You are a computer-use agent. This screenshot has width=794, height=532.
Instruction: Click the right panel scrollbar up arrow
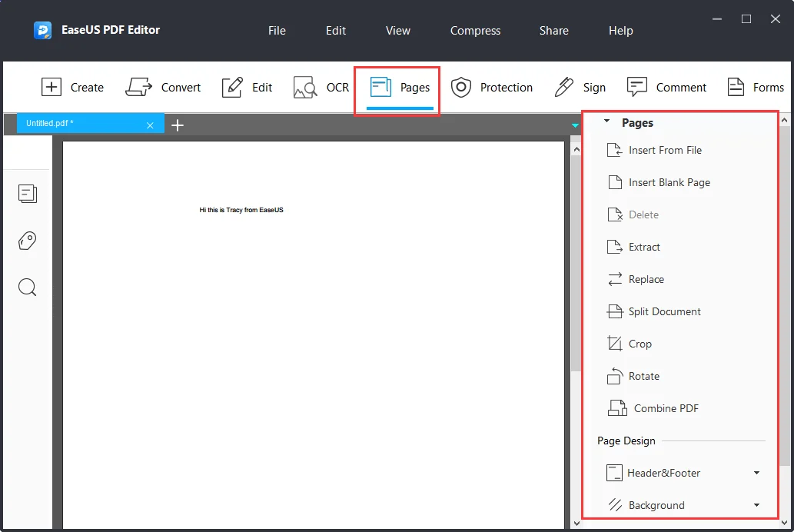point(784,120)
